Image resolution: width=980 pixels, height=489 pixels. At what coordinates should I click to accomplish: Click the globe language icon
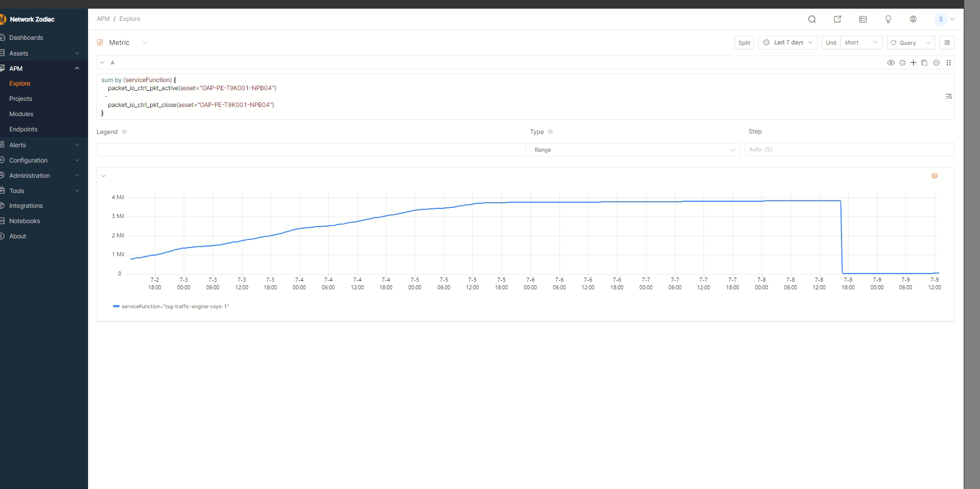pyautogui.click(x=913, y=19)
